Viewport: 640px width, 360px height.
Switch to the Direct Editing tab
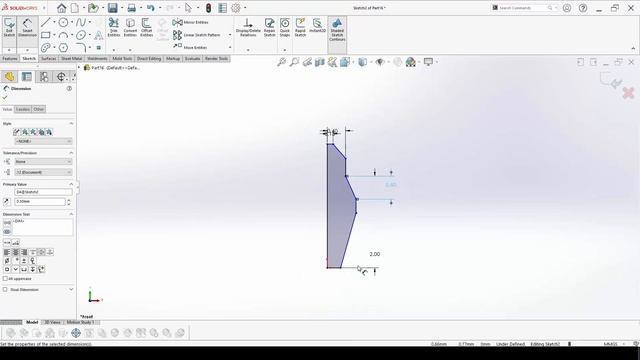[x=149, y=59]
